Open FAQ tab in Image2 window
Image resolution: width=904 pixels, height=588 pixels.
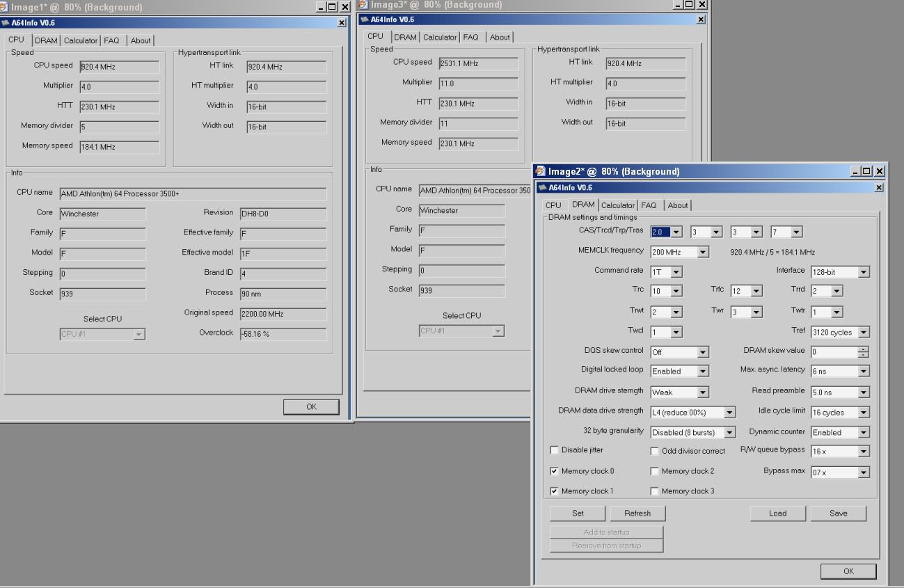649,205
